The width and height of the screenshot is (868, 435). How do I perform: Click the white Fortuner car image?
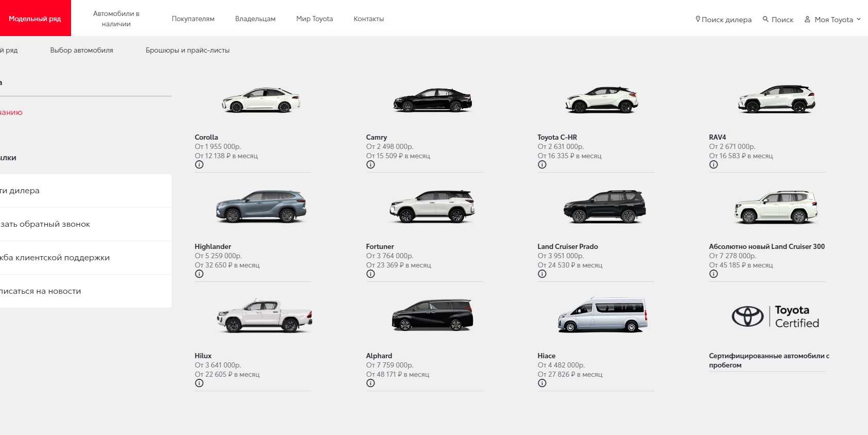tap(432, 206)
